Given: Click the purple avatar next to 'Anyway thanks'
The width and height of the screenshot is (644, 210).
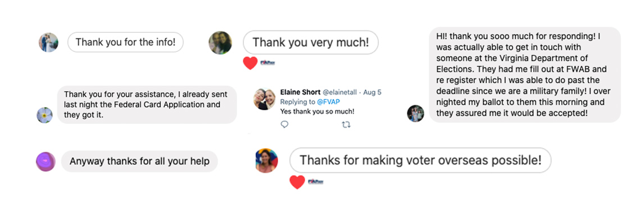Looking at the screenshot, I should [x=46, y=162].
